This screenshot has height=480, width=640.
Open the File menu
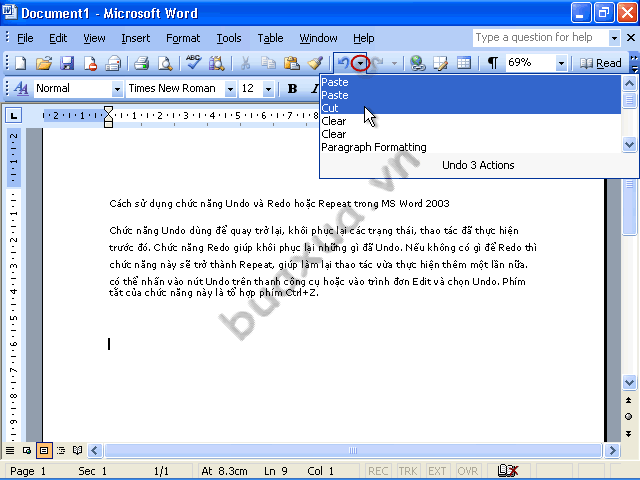[x=25, y=38]
